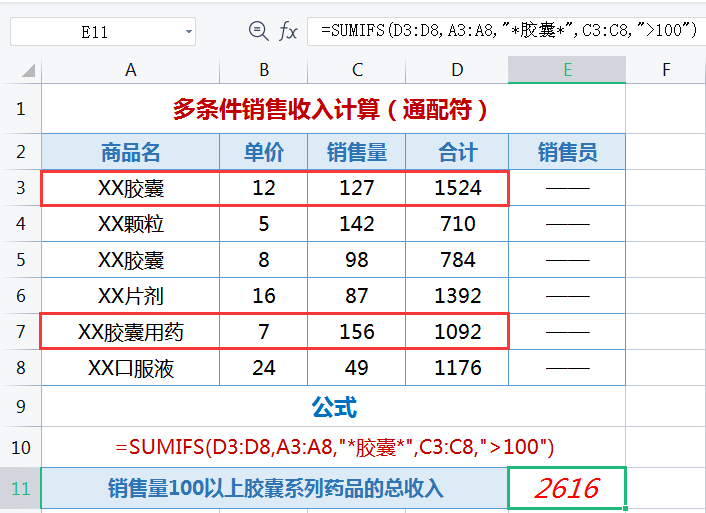Select column B header
Image resolution: width=706 pixels, height=513 pixels.
[263, 70]
